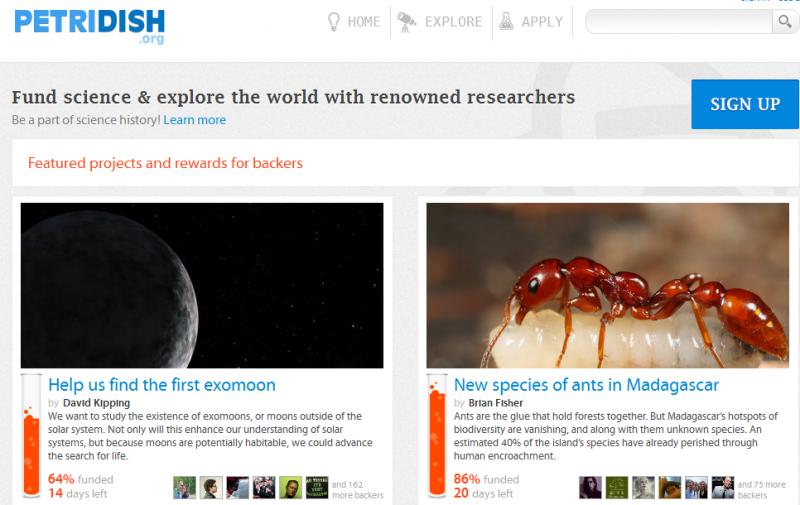Click the lightbulb Home icon
The image size is (800, 505).
point(334,22)
